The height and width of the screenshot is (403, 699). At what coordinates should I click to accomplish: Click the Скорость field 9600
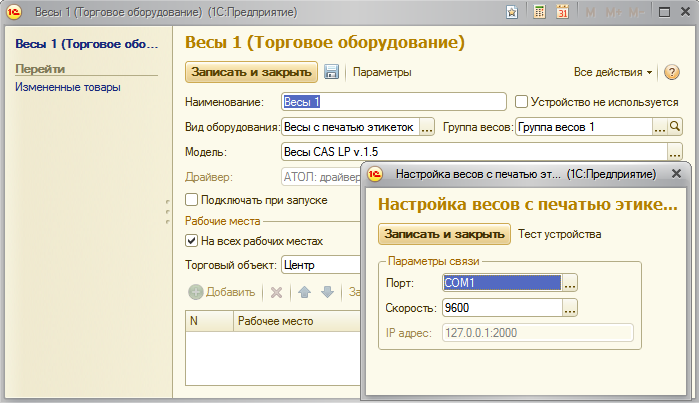[502, 308]
